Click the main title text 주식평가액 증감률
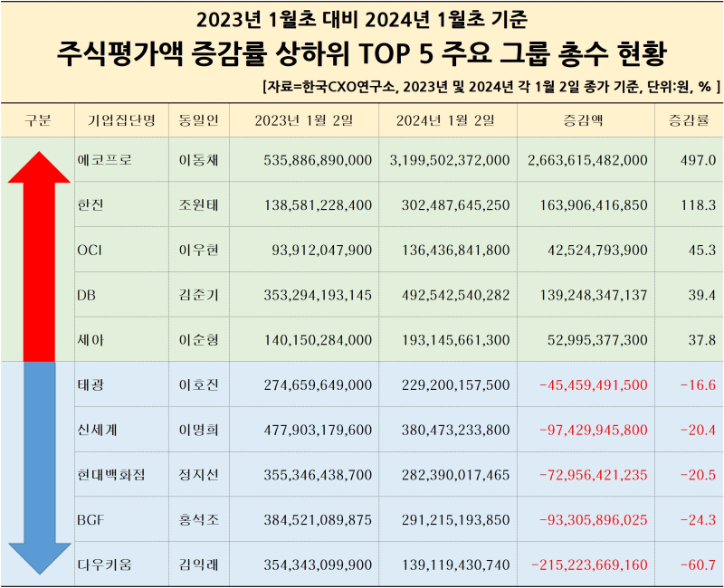 [162, 53]
